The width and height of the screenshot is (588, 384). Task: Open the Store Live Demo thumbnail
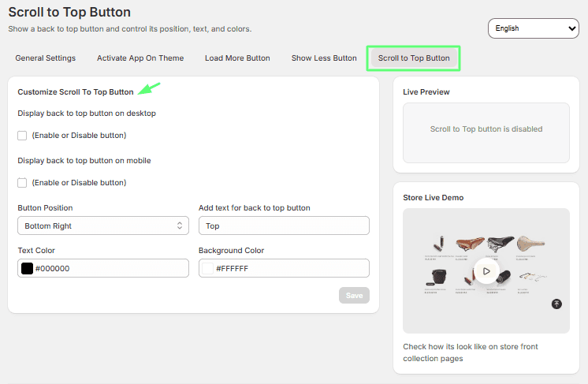pyautogui.click(x=486, y=270)
